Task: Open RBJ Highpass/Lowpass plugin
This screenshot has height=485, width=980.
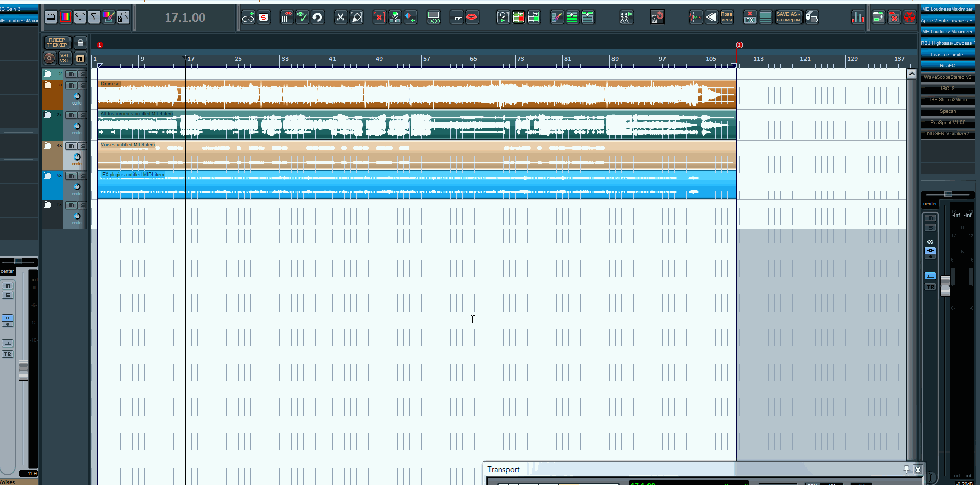Action: tap(948, 43)
